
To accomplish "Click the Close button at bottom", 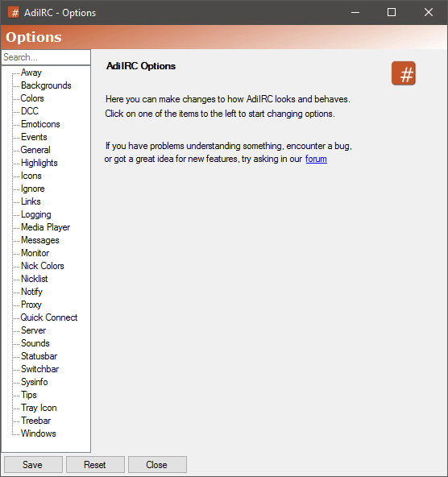I will (x=157, y=465).
